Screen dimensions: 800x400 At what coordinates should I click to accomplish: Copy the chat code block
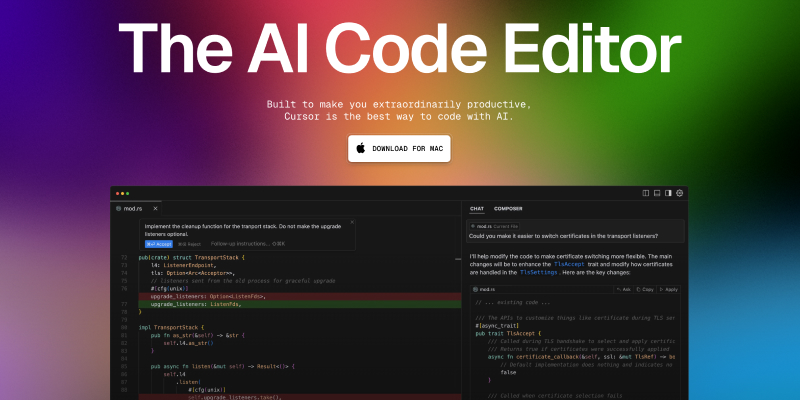(645, 289)
